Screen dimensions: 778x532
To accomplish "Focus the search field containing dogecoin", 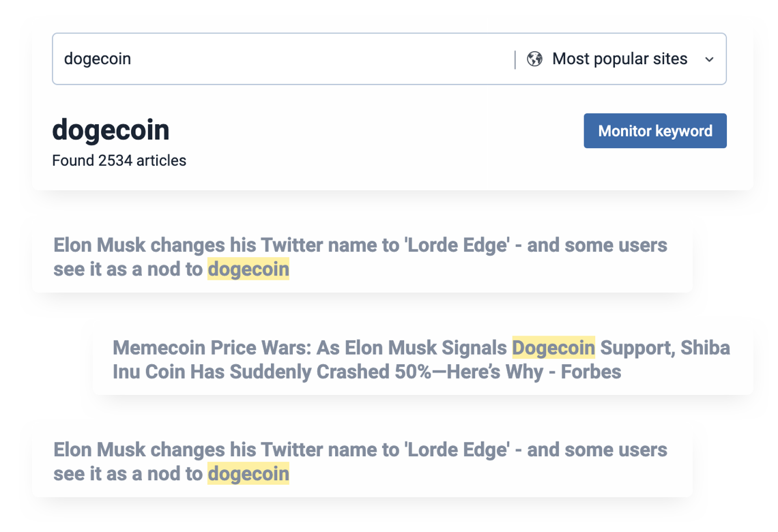I will (x=283, y=59).
